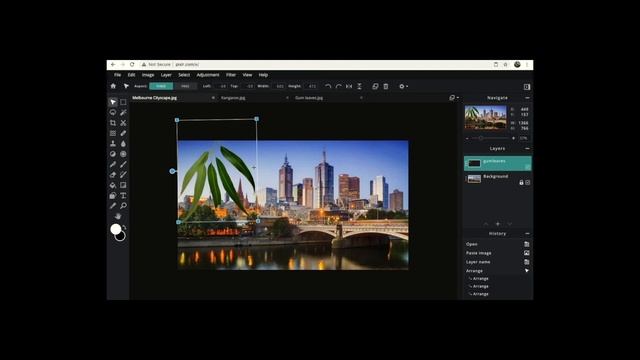
Task: Select the Draw brush tool
Action: click(x=123, y=164)
